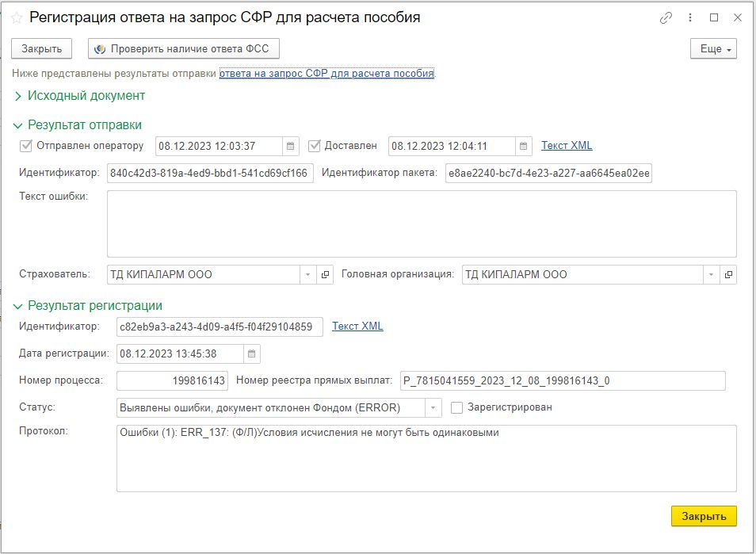Toggle the Доставлен checkbox

point(315,146)
